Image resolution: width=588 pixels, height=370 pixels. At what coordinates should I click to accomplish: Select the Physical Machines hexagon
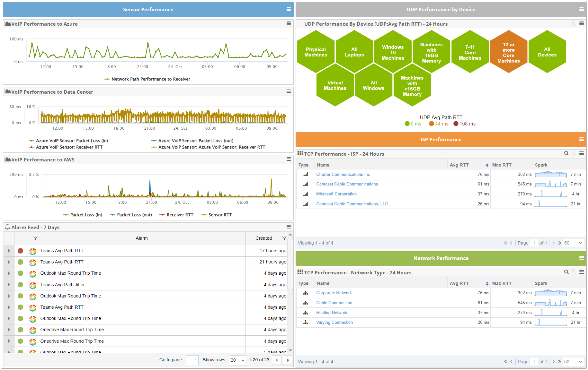pos(316,52)
